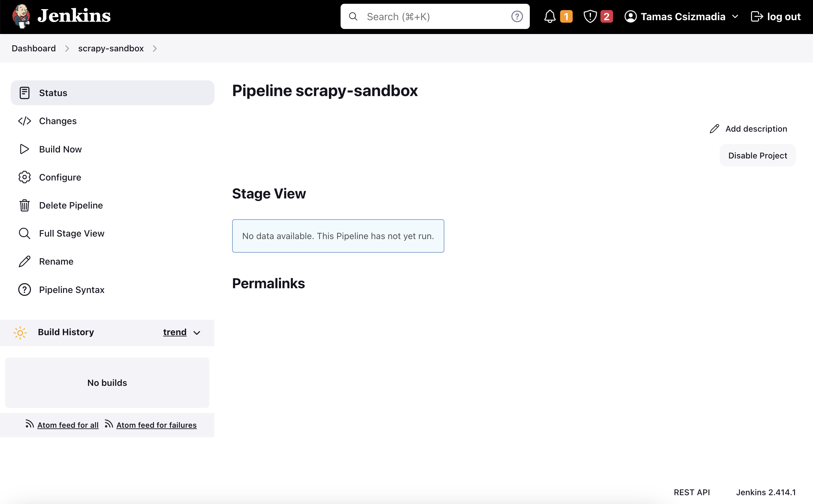Open Configure via the gear icon
Image resolution: width=813 pixels, height=504 pixels.
pyautogui.click(x=24, y=177)
